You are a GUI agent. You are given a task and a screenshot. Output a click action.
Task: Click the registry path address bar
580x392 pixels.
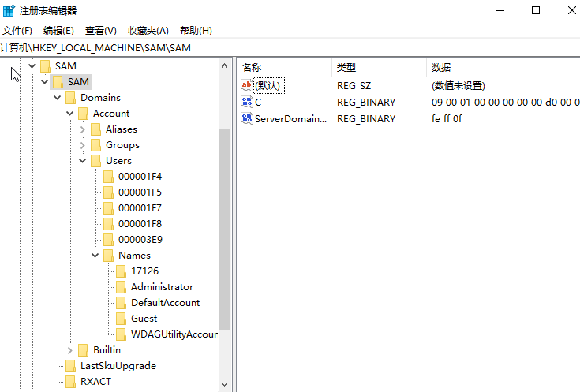click(290, 48)
